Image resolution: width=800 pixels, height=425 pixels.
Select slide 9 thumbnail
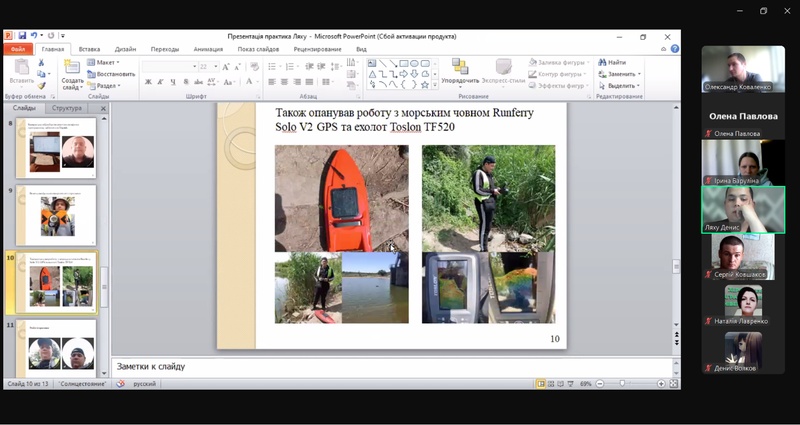pos(56,215)
